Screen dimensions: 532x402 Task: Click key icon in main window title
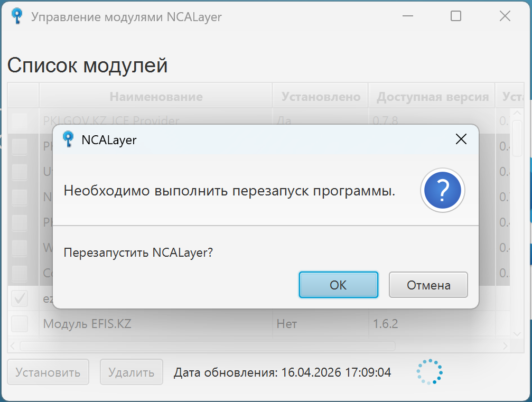pos(16,16)
